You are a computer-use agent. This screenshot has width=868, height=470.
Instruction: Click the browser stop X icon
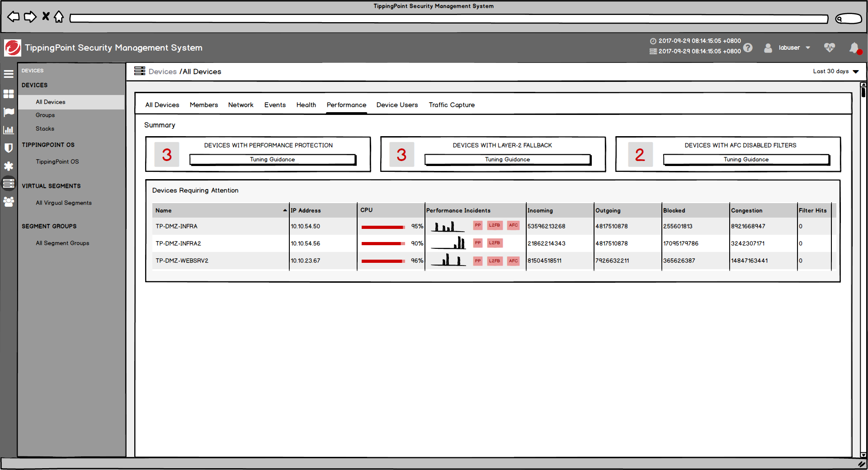pyautogui.click(x=46, y=17)
